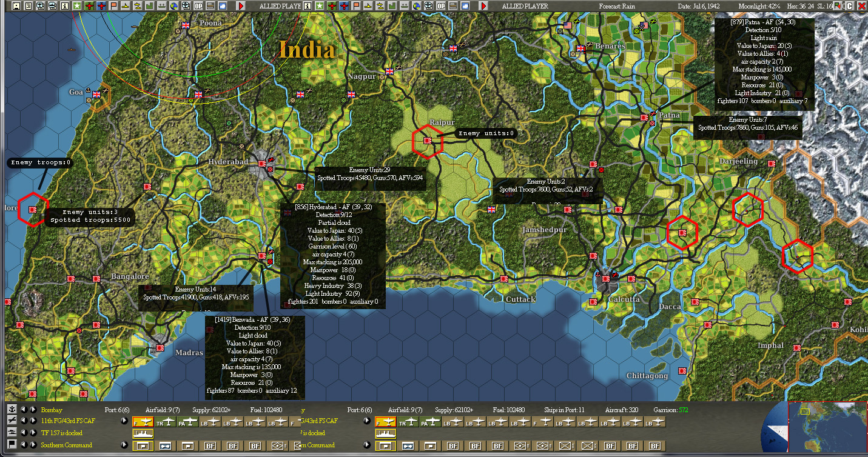The width and height of the screenshot is (868, 457).
Task: Select the highlighted fighter 'F' unit in the right panel
Action: tap(386, 421)
